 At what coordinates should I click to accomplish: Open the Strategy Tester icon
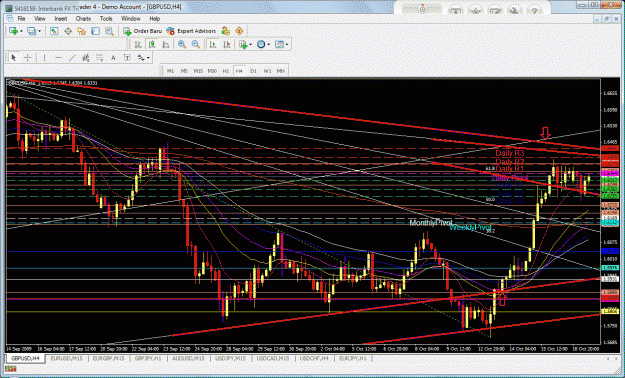pyautogui.click(x=109, y=31)
